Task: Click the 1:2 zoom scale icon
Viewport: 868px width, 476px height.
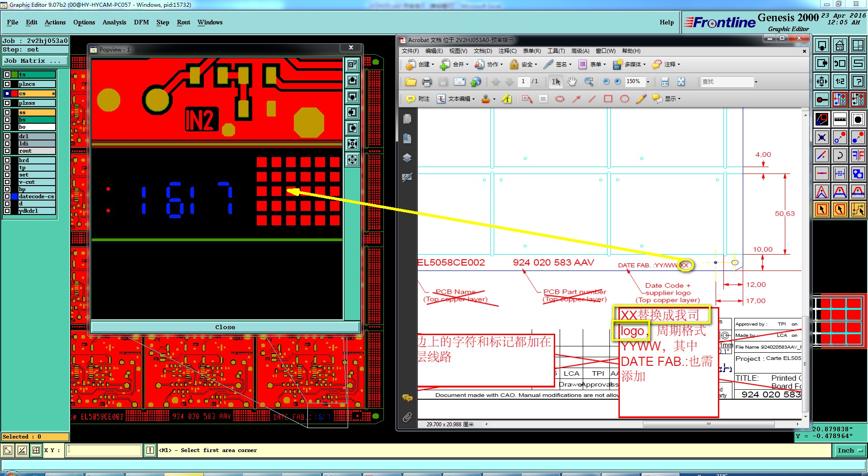Action: point(840,81)
